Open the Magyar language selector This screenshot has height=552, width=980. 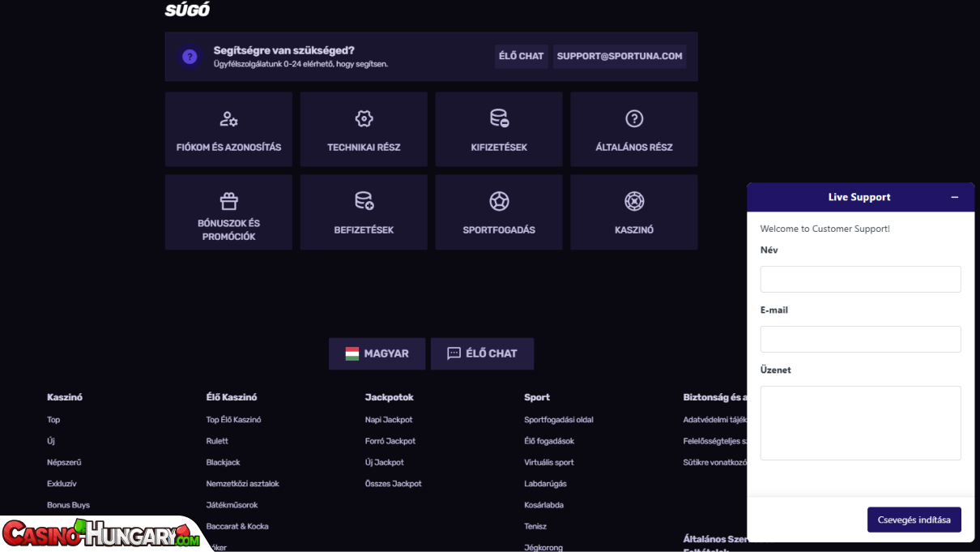coord(377,353)
